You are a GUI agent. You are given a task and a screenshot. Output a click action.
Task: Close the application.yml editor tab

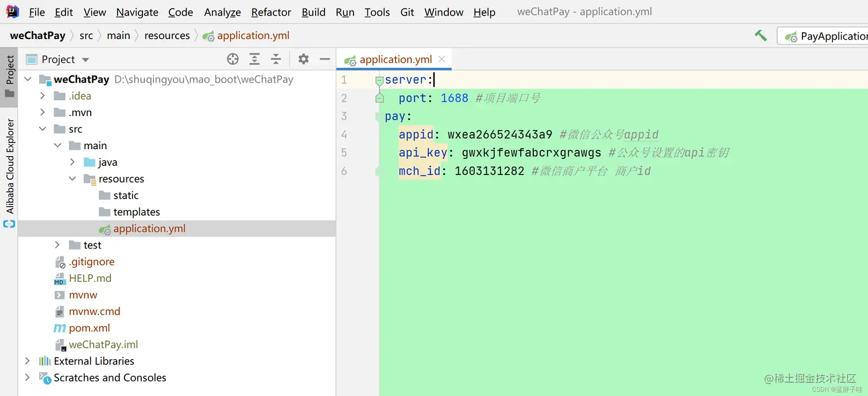tap(441, 59)
